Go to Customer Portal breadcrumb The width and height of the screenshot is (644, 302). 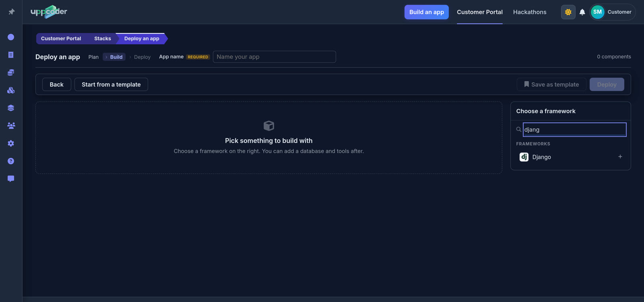[x=61, y=39]
